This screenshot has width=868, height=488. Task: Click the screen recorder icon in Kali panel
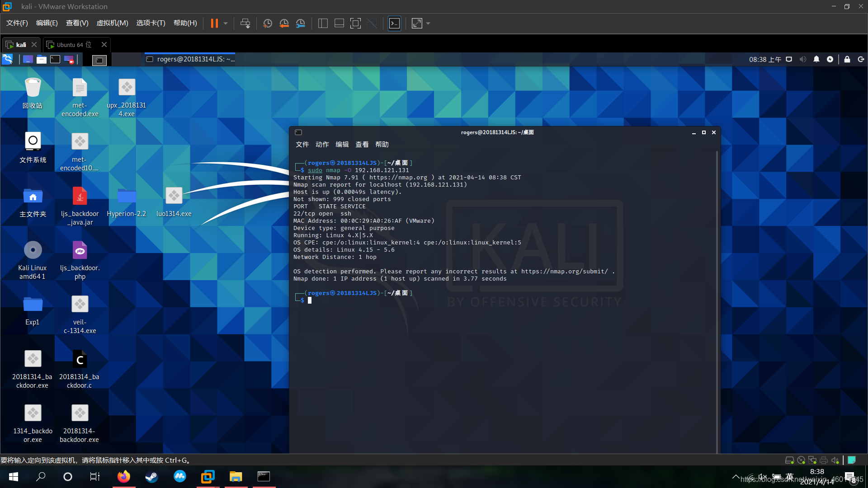coord(69,59)
